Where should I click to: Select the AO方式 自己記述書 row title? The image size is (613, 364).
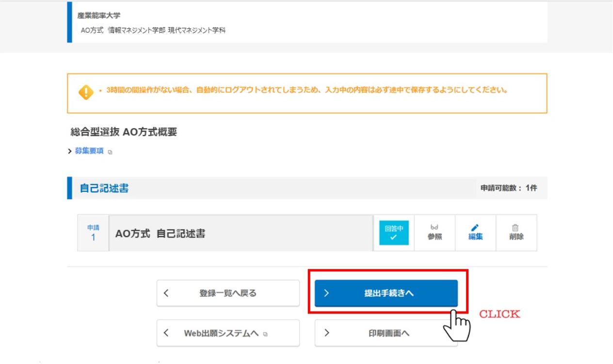click(160, 233)
